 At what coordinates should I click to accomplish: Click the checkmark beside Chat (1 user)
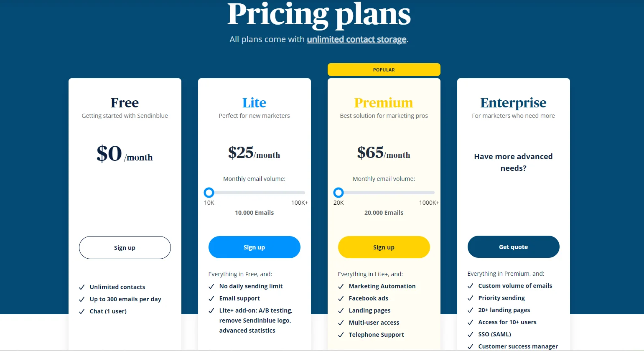point(82,311)
